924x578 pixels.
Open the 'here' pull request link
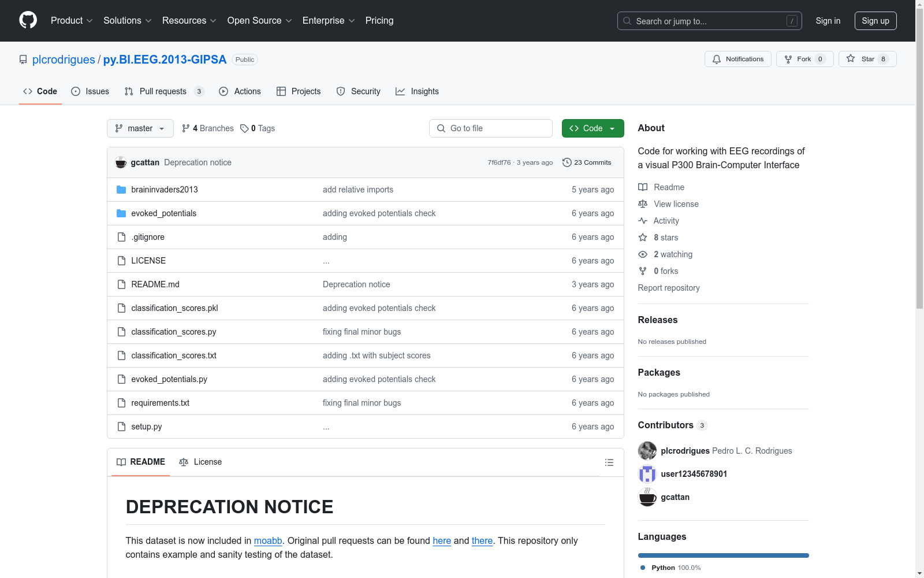click(x=442, y=540)
